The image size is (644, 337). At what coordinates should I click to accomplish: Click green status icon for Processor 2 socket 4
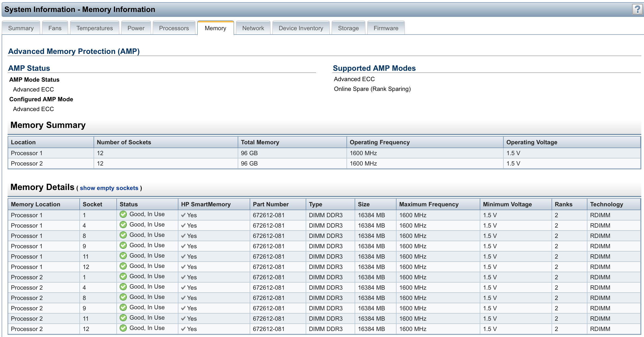point(123,287)
